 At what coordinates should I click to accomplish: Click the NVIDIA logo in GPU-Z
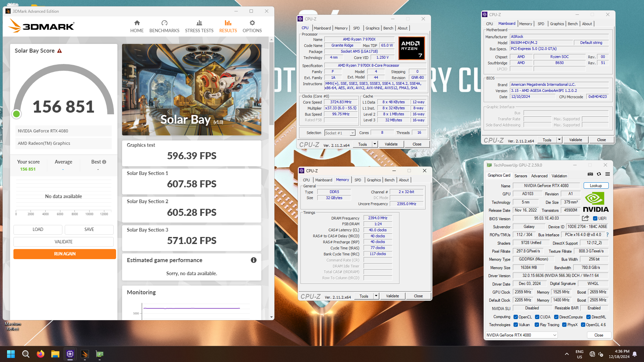tap(596, 202)
